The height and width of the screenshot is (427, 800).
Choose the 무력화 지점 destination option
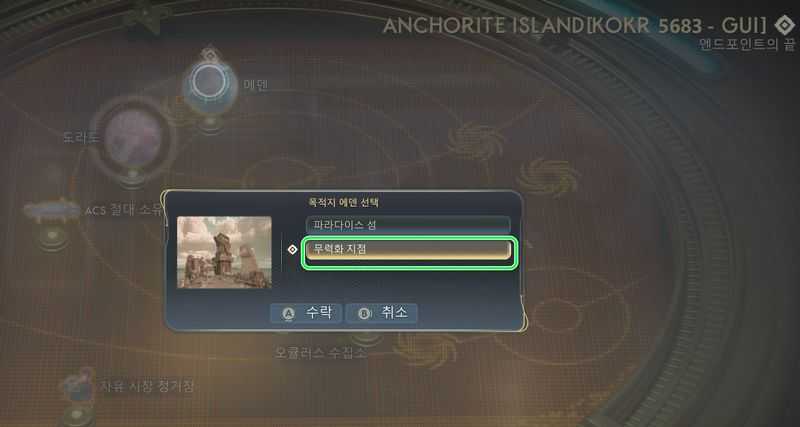pyautogui.click(x=409, y=250)
